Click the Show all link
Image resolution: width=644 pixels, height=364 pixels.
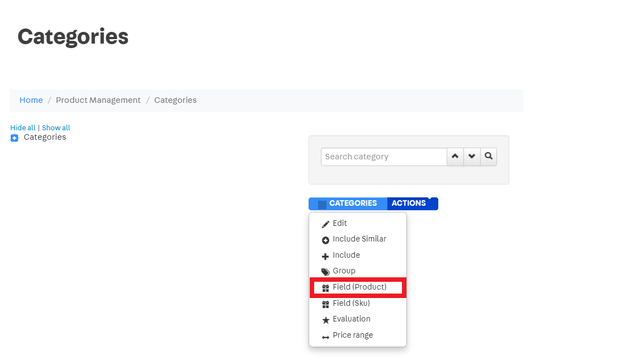tap(56, 127)
